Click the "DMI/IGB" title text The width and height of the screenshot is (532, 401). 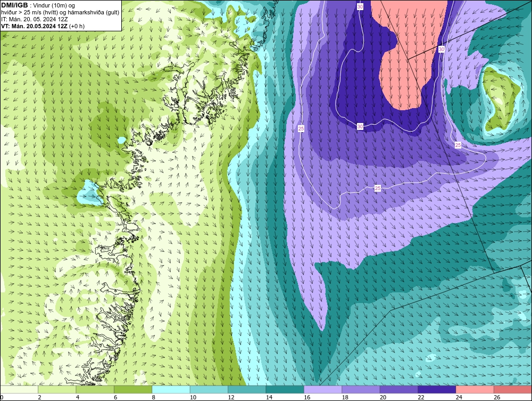[x=14, y=5]
